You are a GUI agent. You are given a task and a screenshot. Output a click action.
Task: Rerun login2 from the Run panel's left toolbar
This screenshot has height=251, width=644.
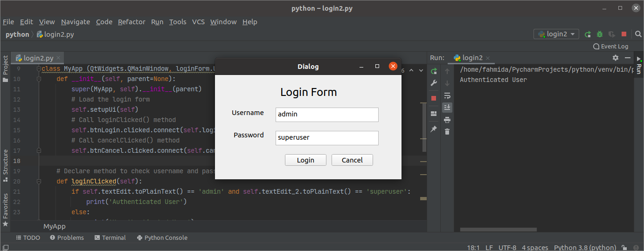click(x=434, y=71)
